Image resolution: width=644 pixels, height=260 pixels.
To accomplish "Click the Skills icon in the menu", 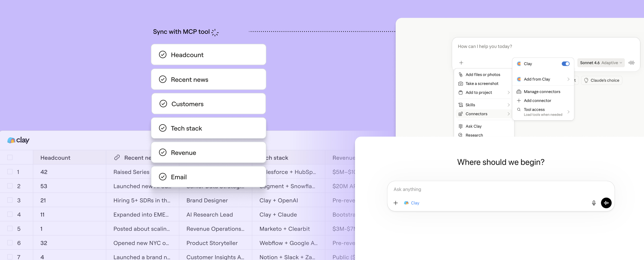I will click(461, 105).
